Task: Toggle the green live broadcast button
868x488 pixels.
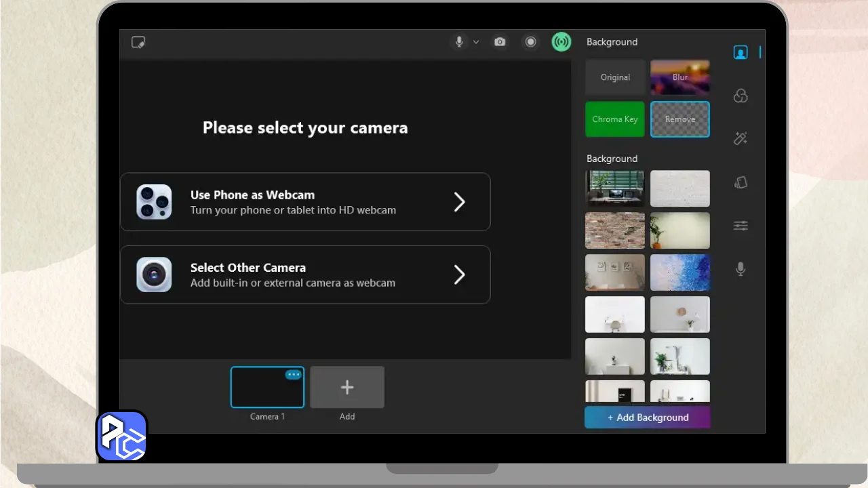Action: 561,42
